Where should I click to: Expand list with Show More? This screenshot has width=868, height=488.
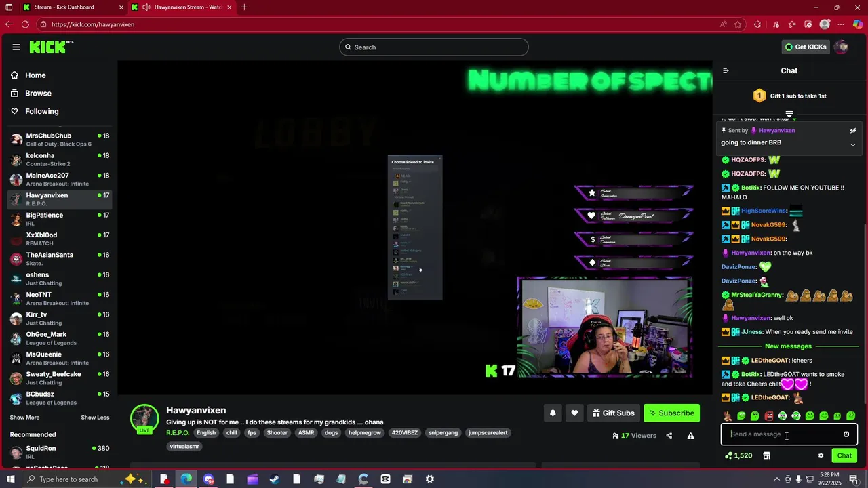pos(24,418)
